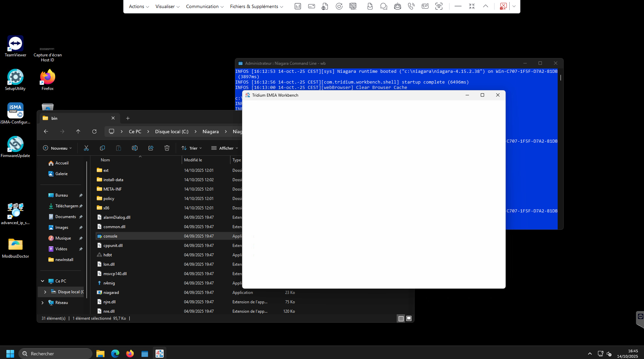Expand the Disque local tree node
Viewport: 644px width, 359px height.
(45, 292)
